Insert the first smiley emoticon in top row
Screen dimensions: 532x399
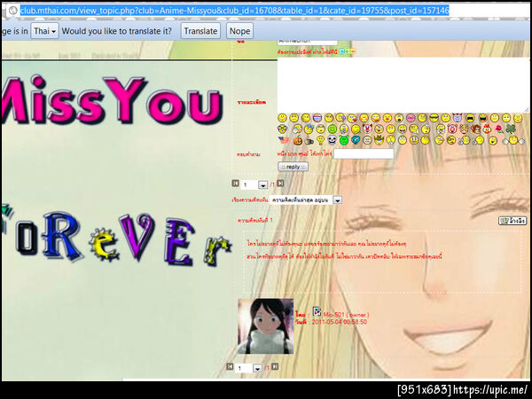[282, 118]
